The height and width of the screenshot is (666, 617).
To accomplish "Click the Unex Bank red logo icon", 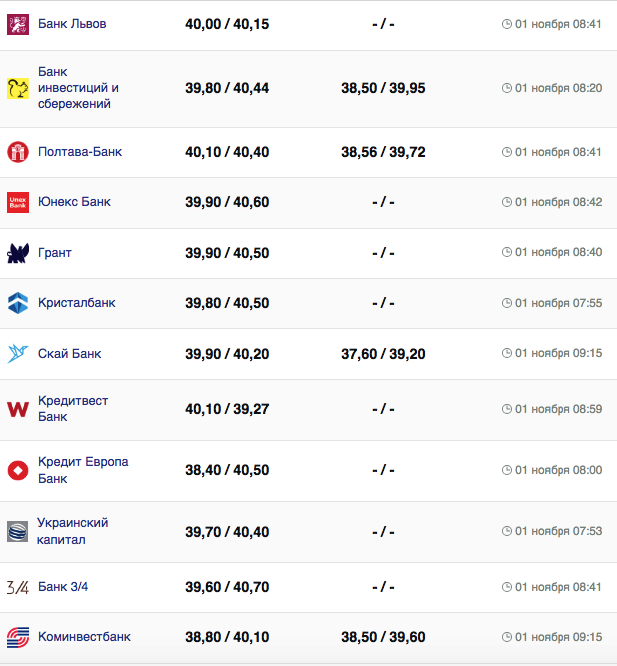I will click(x=18, y=202).
